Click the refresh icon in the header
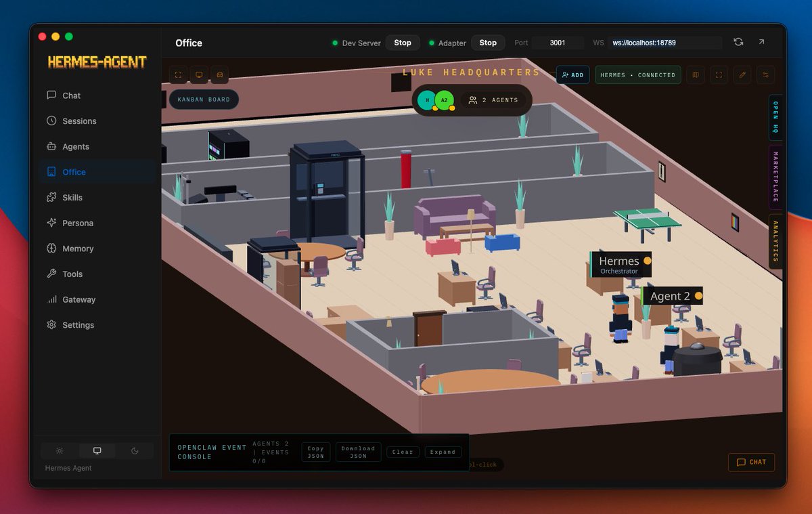 click(x=738, y=42)
